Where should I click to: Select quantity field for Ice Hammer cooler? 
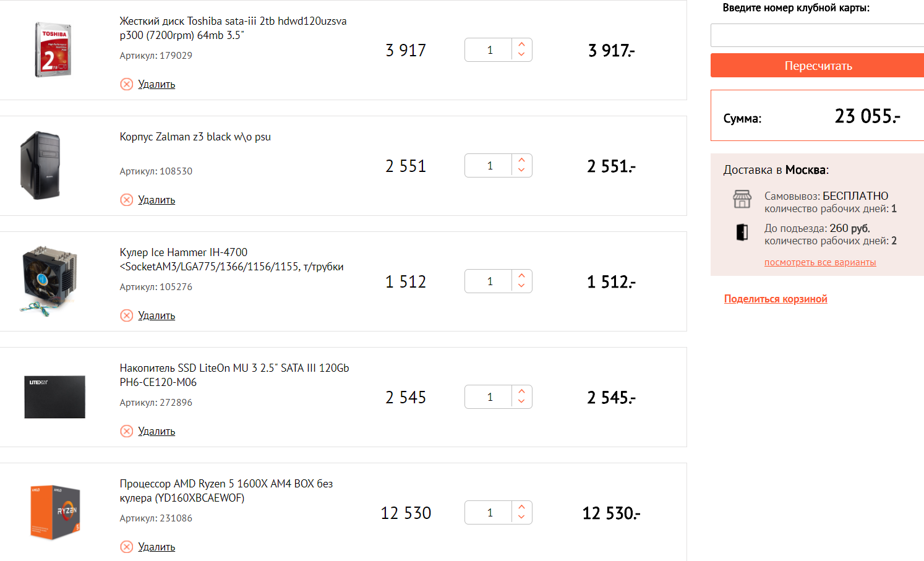click(490, 281)
